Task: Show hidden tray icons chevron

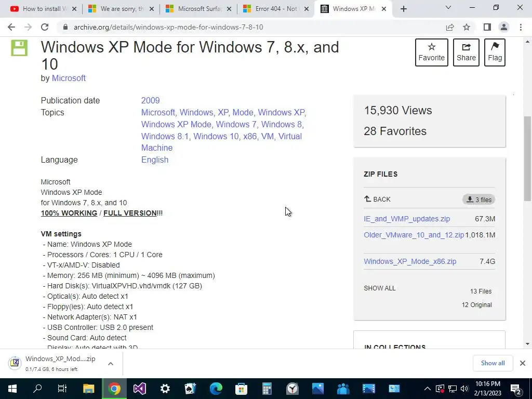Action: [428, 389]
